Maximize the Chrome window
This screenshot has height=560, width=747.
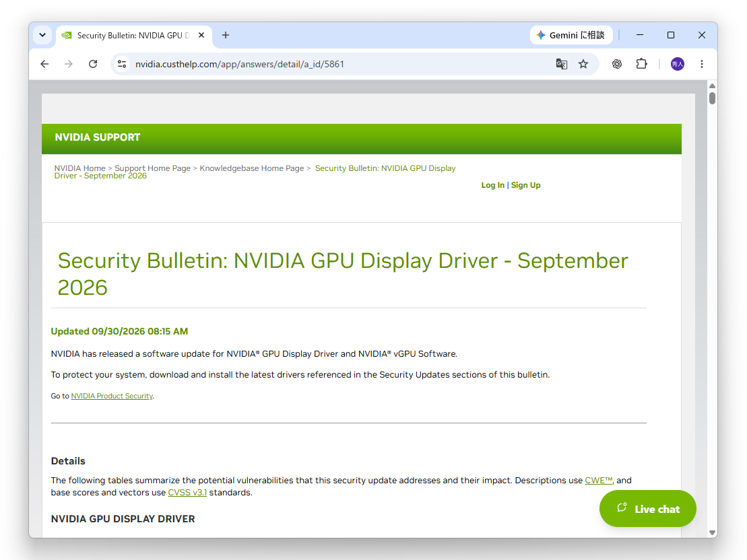click(671, 35)
